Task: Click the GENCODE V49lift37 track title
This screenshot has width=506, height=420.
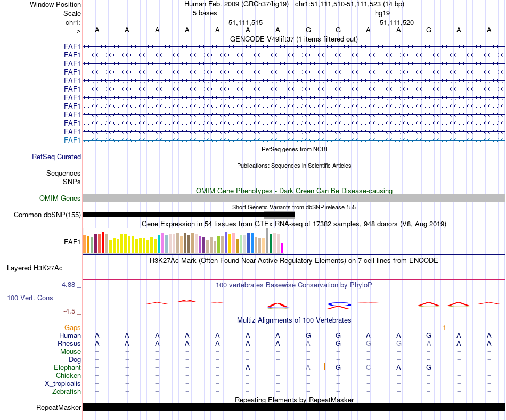Action: point(294,39)
